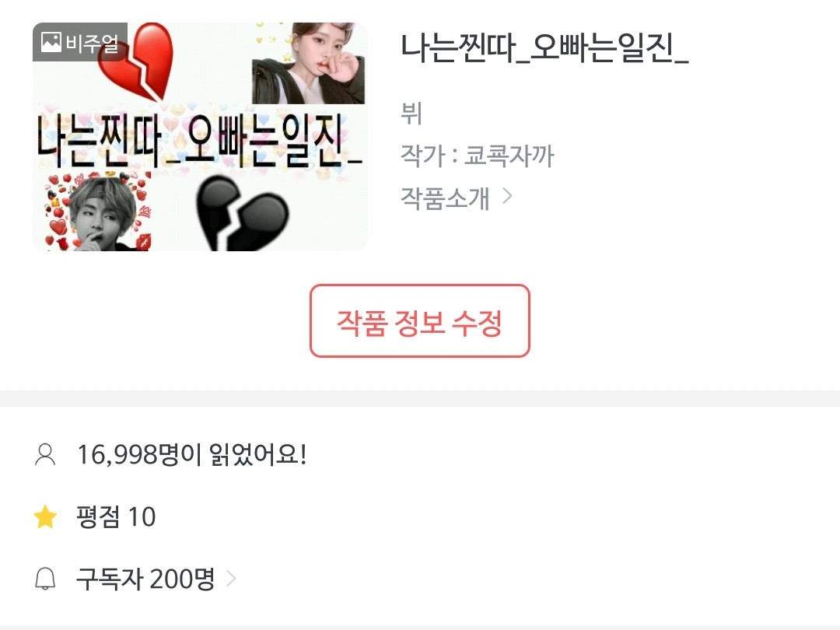Click the reader count person icon
The width and height of the screenshot is (840, 630).
[45, 455]
